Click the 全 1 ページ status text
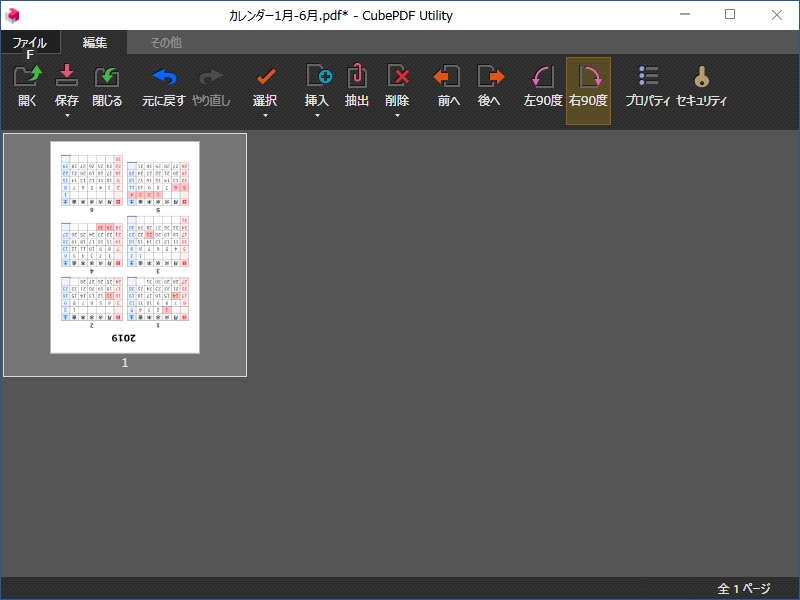800x600 pixels. [x=744, y=589]
